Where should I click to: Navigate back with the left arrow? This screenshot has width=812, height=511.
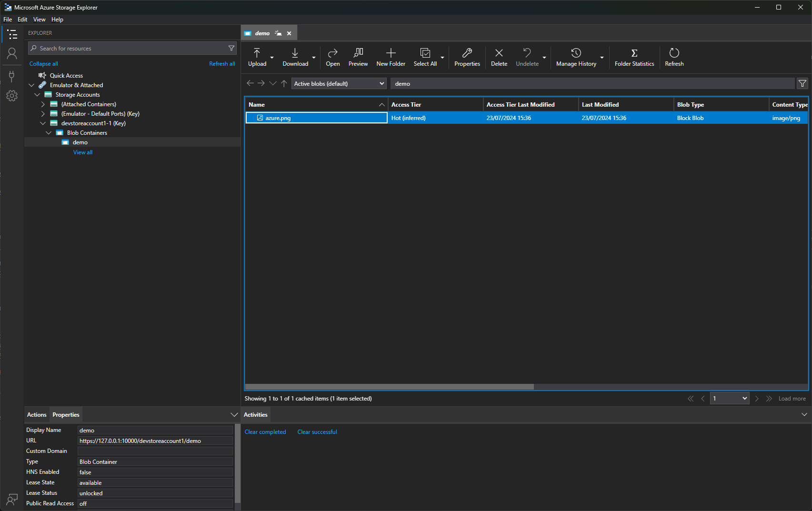[251, 83]
